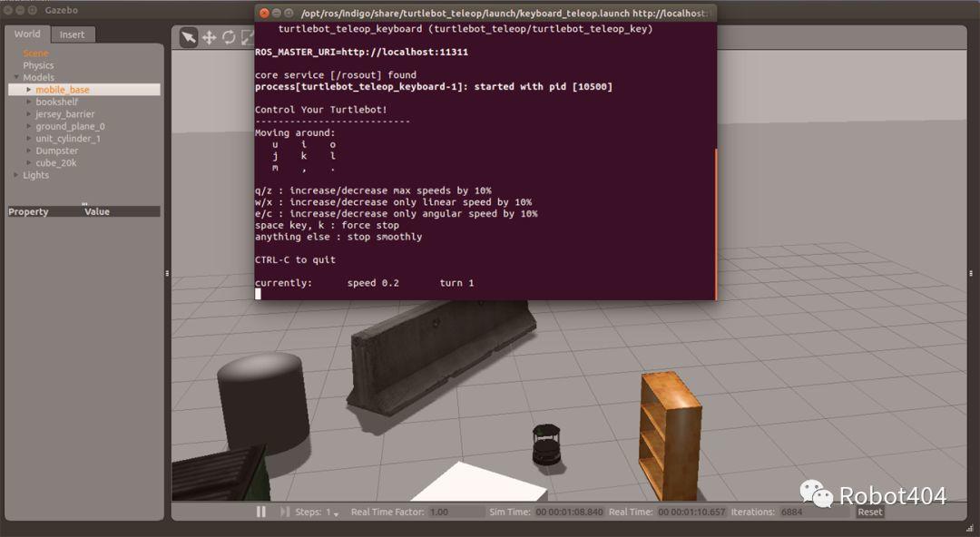Expand the Dumpster model node
Screen dimensions: 980x537
29,150
